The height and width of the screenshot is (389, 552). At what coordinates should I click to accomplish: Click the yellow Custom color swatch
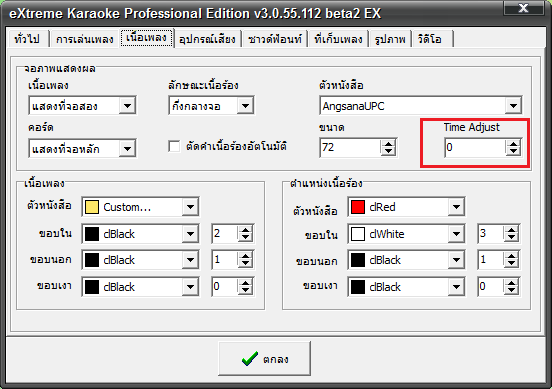[x=92, y=207]
